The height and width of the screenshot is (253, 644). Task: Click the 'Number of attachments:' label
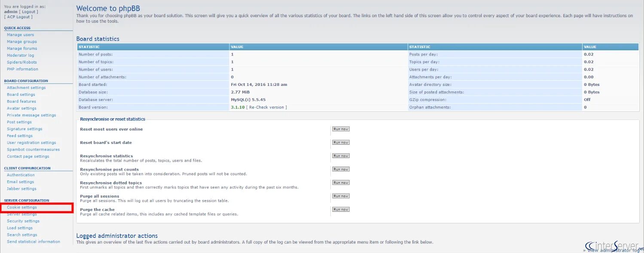[102, 77]
